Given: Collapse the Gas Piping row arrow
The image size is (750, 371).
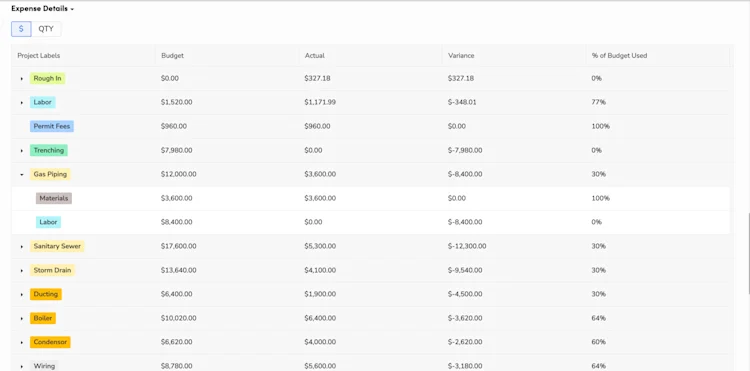Looking at the screenshot, I should [x=22, y=175].
